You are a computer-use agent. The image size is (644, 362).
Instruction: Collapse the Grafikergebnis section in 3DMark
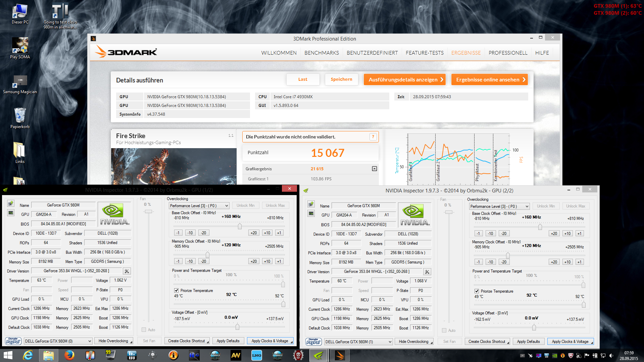click(375, 169)
